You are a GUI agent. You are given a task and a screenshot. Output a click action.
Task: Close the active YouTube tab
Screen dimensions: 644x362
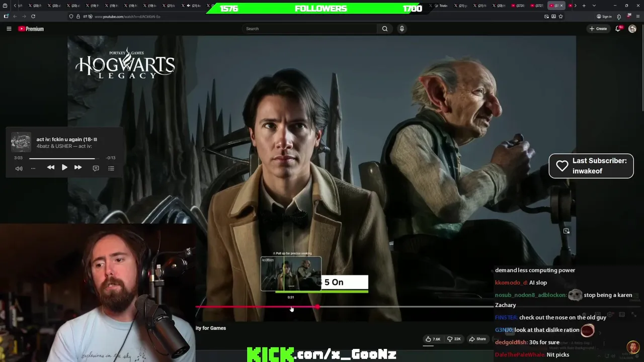coord(561,6)
